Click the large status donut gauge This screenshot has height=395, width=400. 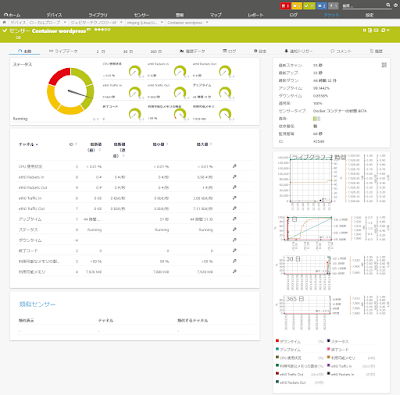coord(70,91)
